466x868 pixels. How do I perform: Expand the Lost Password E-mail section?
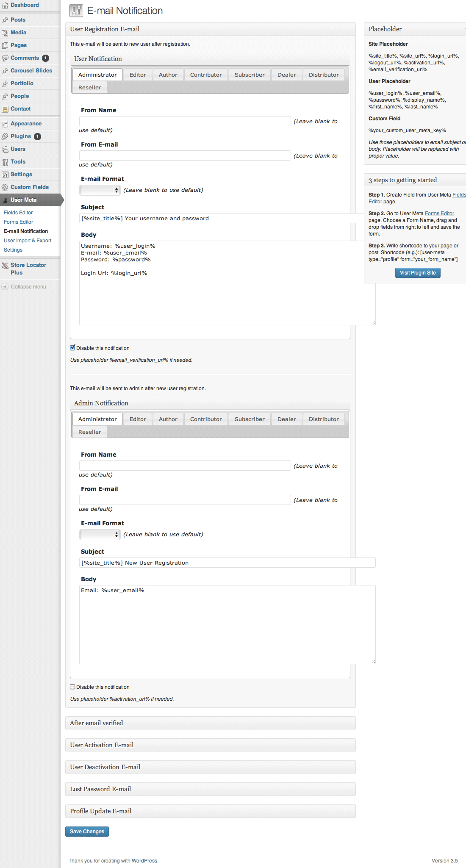click(x=210, y=789)
